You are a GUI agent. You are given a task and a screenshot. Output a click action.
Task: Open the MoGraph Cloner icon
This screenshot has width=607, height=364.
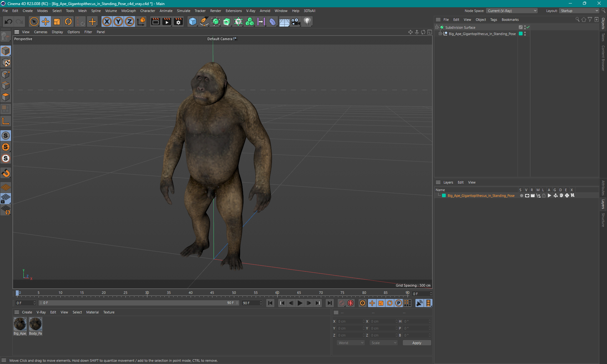pos(250,21)
